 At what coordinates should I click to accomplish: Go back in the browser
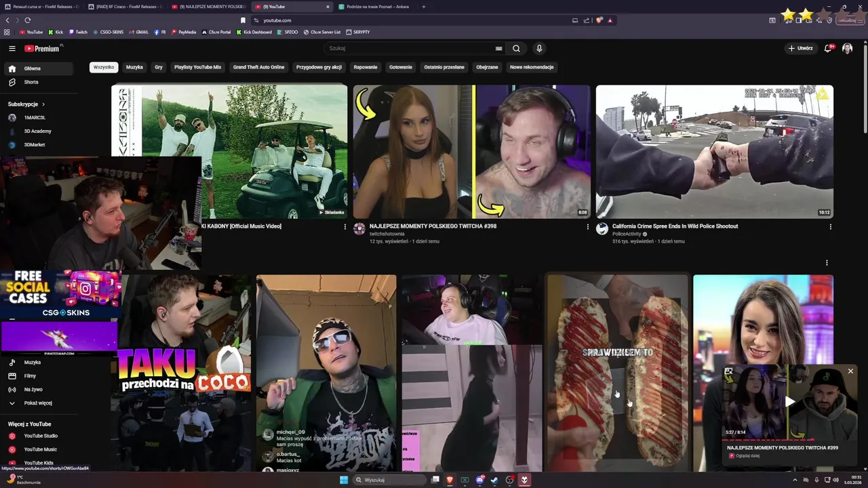[7, 20]
